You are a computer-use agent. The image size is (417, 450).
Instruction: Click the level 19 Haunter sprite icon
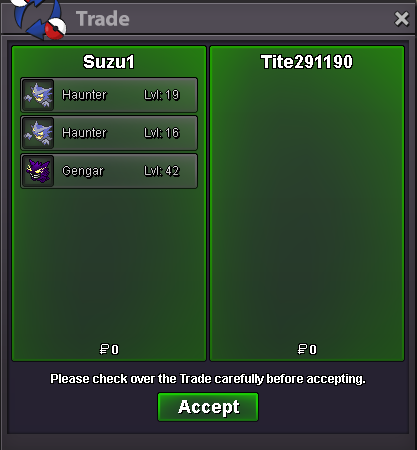pyautogui.click(x=38, y=95)
